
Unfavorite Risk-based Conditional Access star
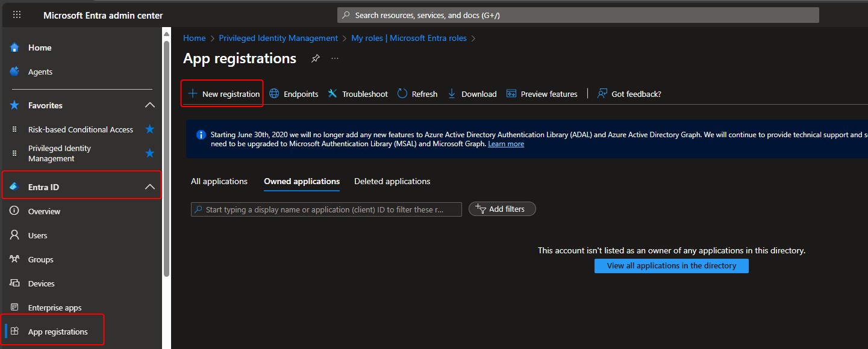(x=150, y=129)
